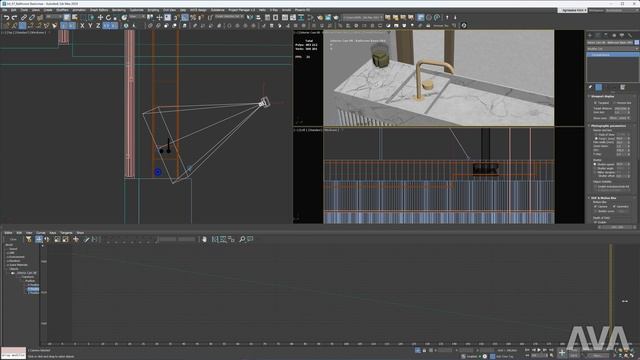Switch to the Create command panel tab
This screenshot has width=640, height=360.
tap(590, 36)
